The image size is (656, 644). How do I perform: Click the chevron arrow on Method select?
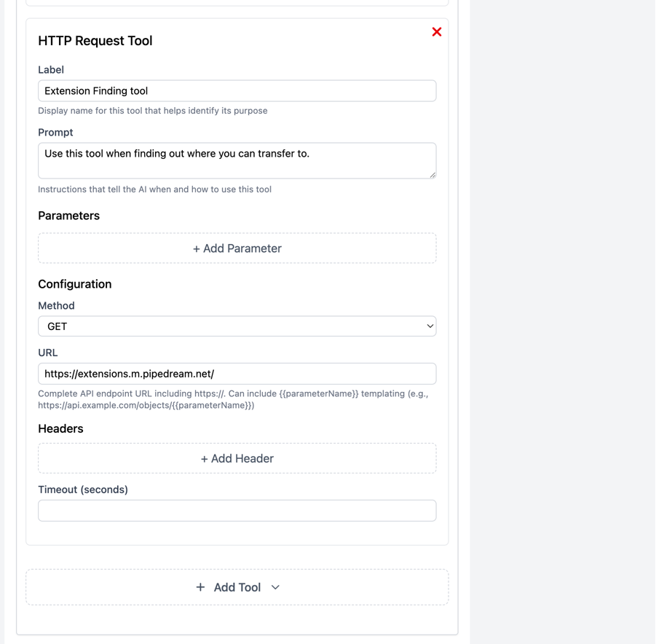pyautogui.click(x=430, y=326)
